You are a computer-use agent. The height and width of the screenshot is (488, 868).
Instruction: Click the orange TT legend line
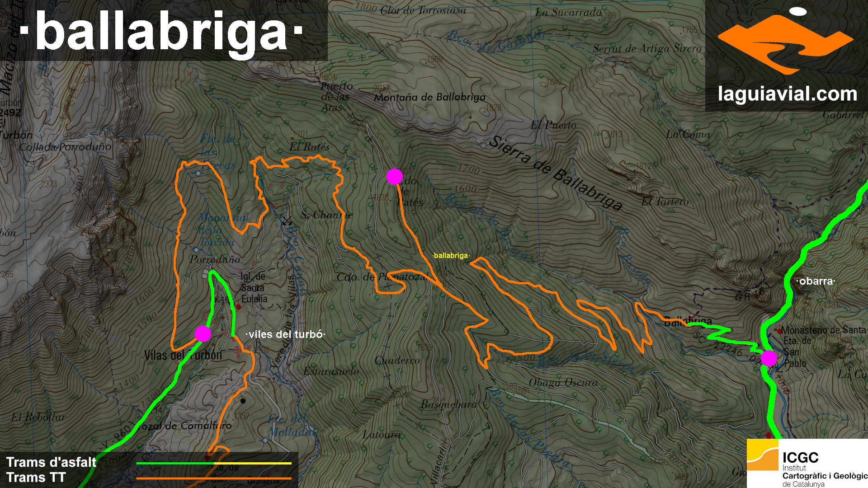[x=213, y=478]
